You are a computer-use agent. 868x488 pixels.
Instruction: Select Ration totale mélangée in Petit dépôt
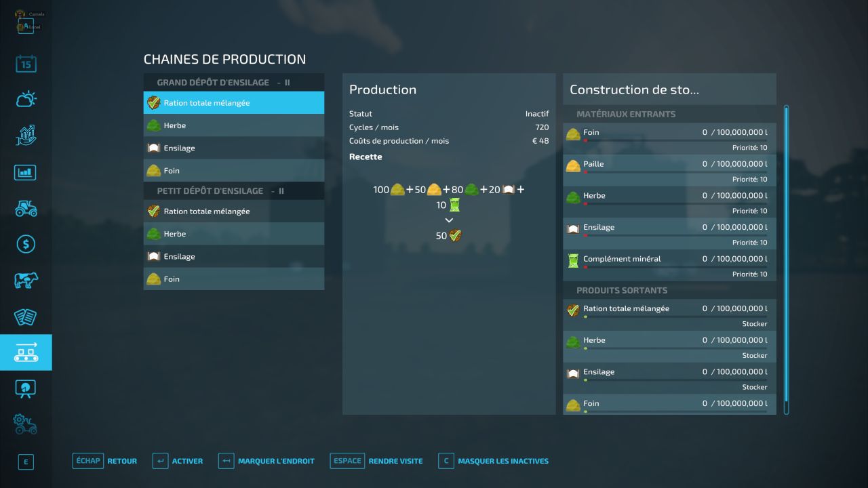coord(233,211)
